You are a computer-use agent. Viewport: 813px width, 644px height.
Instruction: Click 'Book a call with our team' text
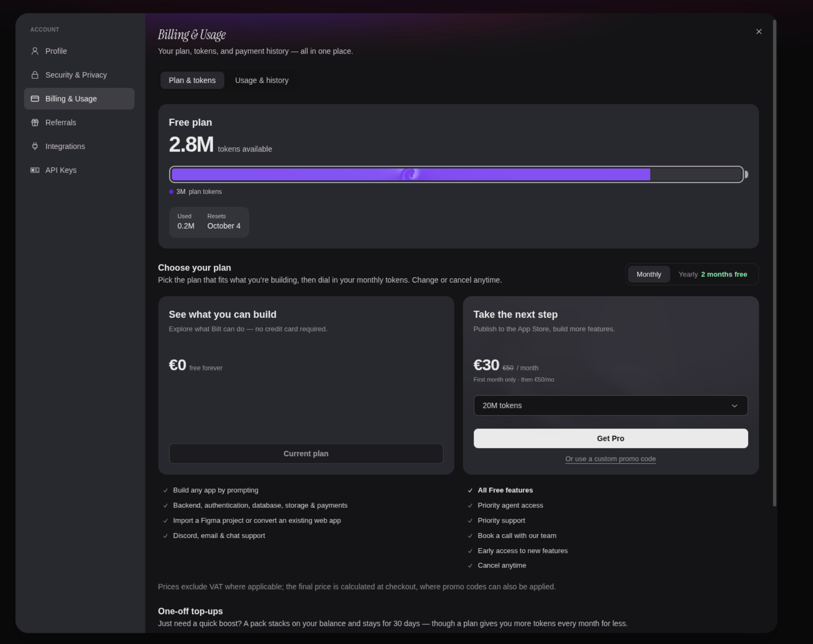517,536
